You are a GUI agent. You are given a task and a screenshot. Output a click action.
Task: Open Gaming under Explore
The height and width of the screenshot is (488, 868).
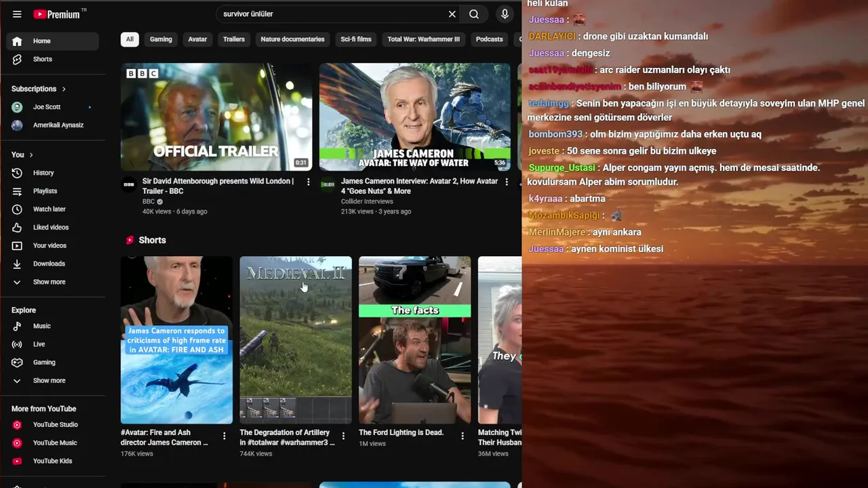click(52, 363)
